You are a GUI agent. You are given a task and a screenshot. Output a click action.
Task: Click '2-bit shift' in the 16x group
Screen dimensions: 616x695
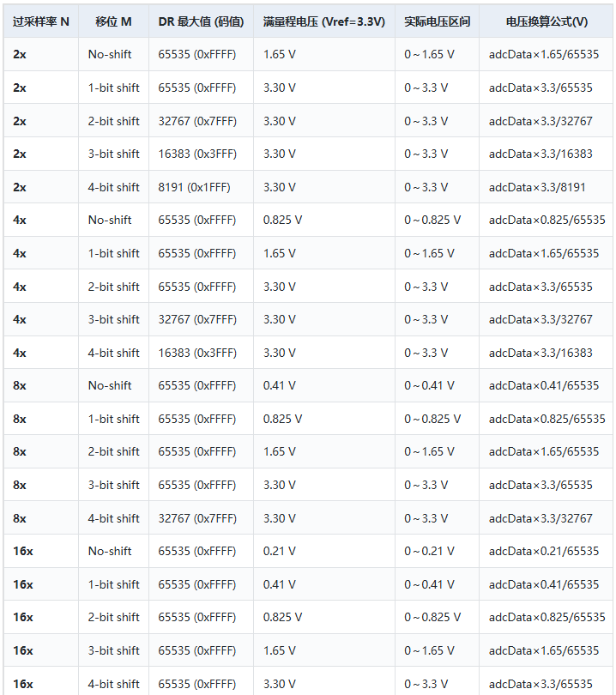pyautogui.click(x=114, y=617)
